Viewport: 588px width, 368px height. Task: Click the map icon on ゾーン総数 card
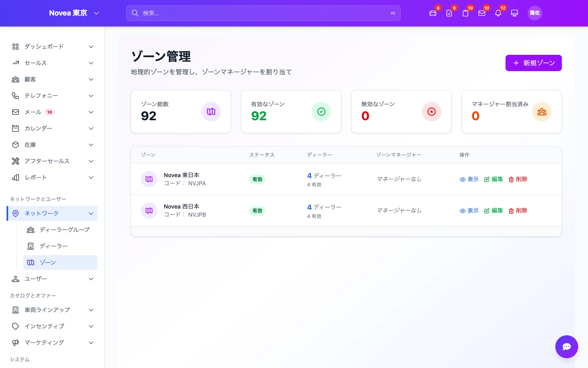coord(211,111)
